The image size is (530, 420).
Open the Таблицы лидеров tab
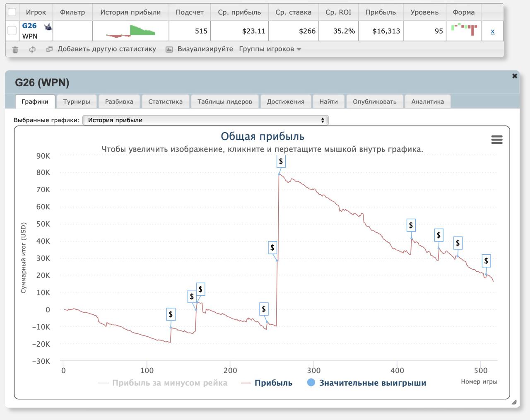[224, 101]
